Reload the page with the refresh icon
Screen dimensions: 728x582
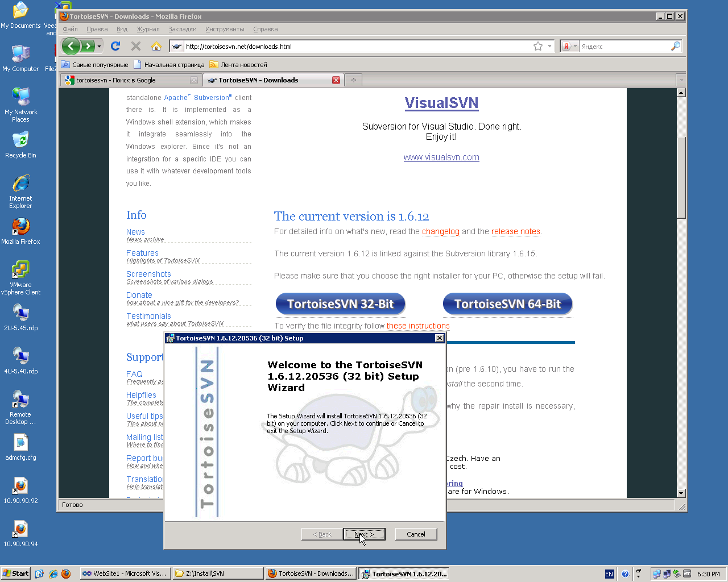[115, 46]
